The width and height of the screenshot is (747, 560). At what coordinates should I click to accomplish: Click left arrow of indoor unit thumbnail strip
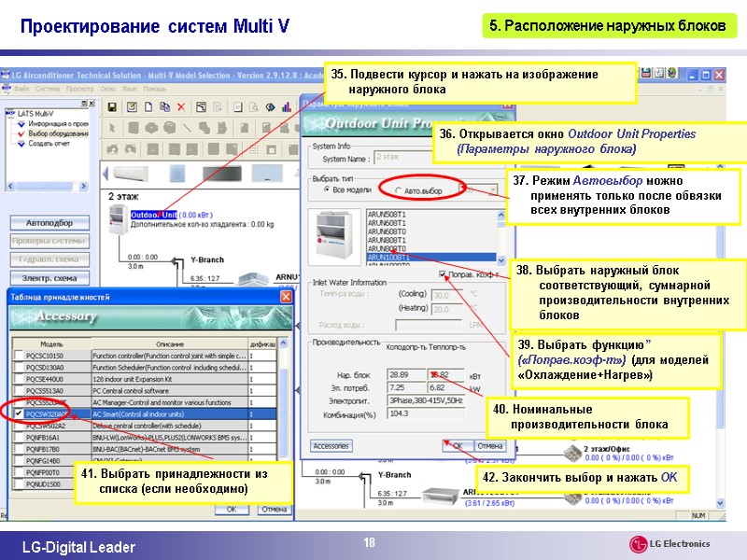click(106, 174)
